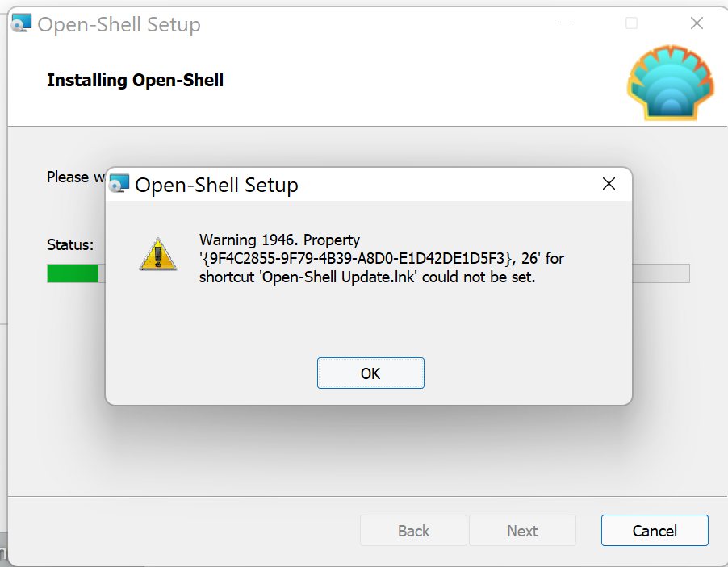Click the green portion of the progress bar
Image resolution: width=728 pixels, height=567 pixels.
point(73,273)
